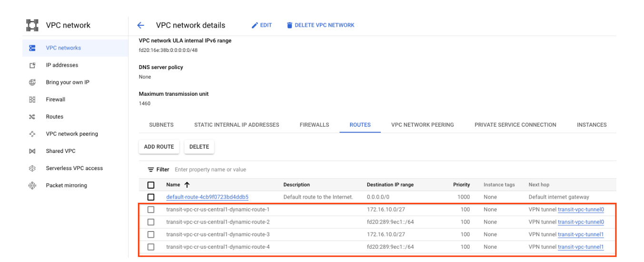644x262 pixels.
Task: Click the IP addresses sidebar icon
Action: point(32,65)
